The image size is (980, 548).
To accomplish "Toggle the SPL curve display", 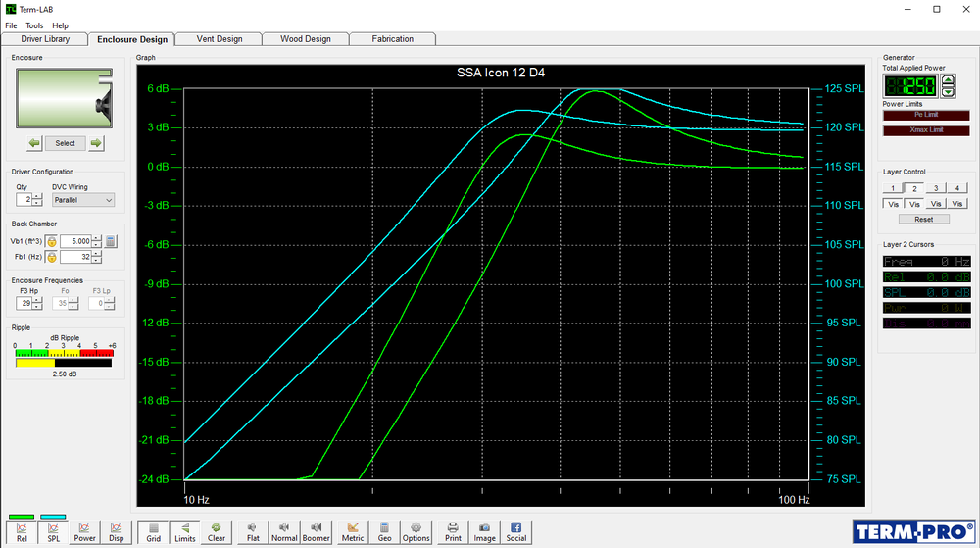I will (x=53, y=532).
